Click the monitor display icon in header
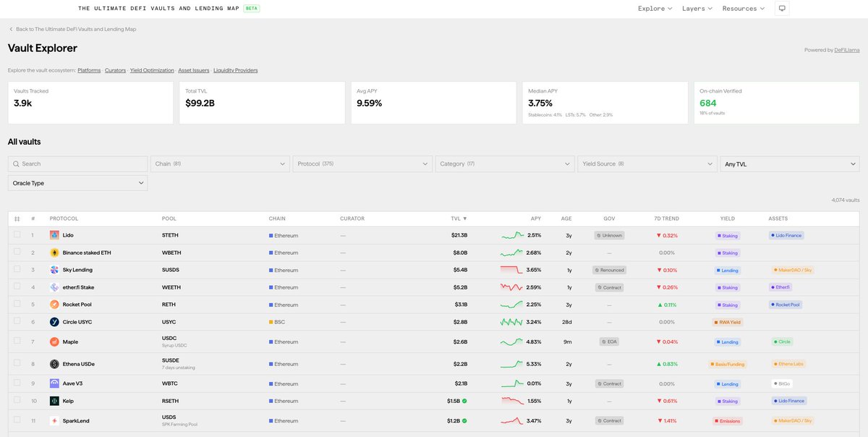Screen dimensions: 868x437 (x=781, y=9)
